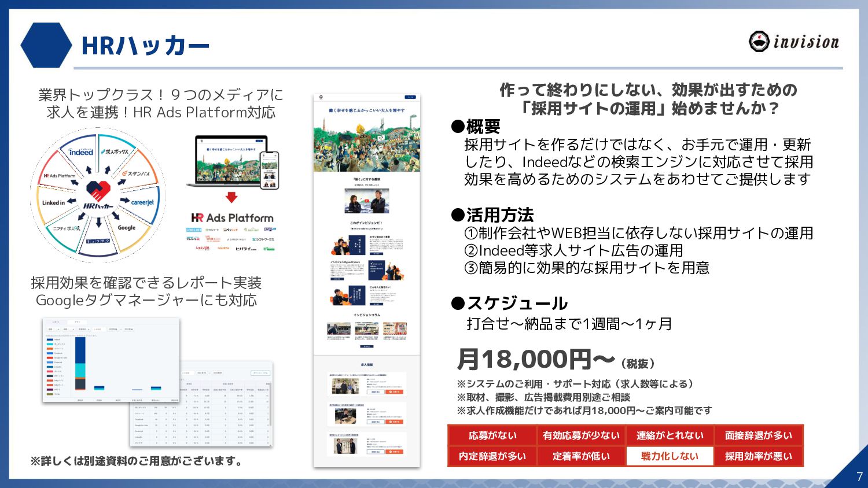Click the 月18,000円〜 price text
This screenshot has height=488, width=868.
pyautogui.click(x=536, y=359)
